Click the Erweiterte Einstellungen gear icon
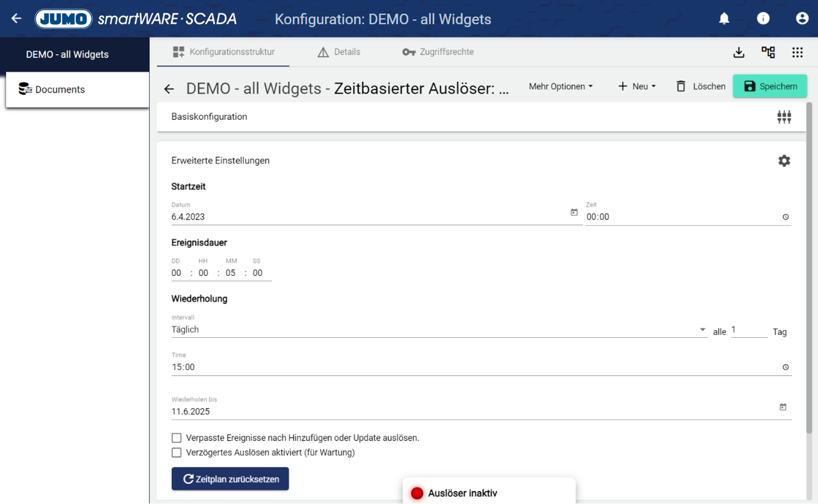Viewport: 818px width, 504px height. tap(784, 161)
